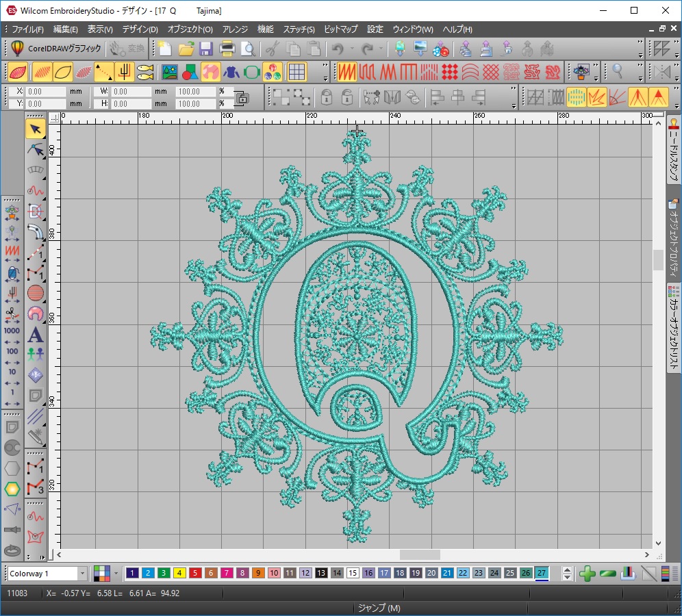The width and height of the screenshot is (682, 616).
Task: Click the Undo arrow icon
Action: tap(338, 49)
